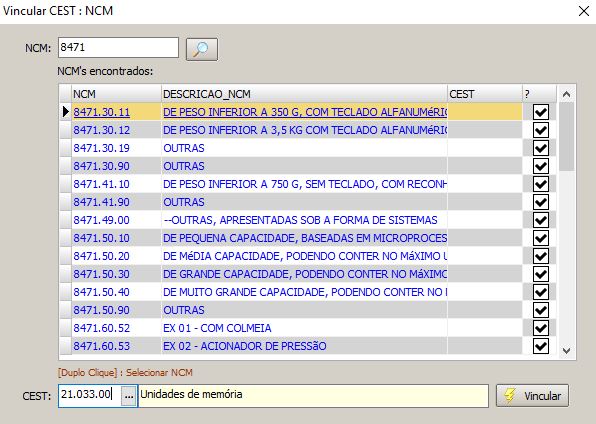Screen dimensions: 596x424
Task: Click the question mark column header
Action: pyautogui.click(x=539, y=94)
